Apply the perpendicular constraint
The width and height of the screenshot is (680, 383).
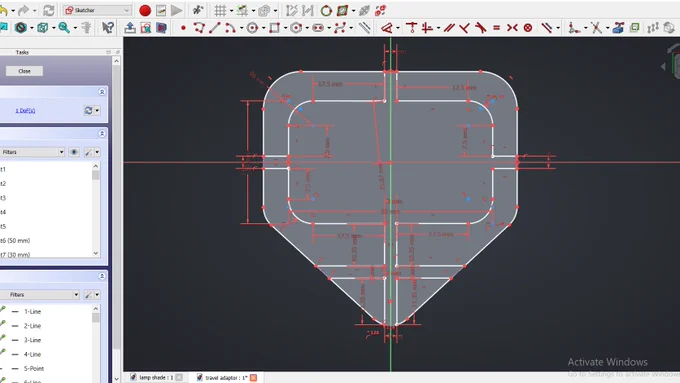pyautogui.click(x=464, y=28)
